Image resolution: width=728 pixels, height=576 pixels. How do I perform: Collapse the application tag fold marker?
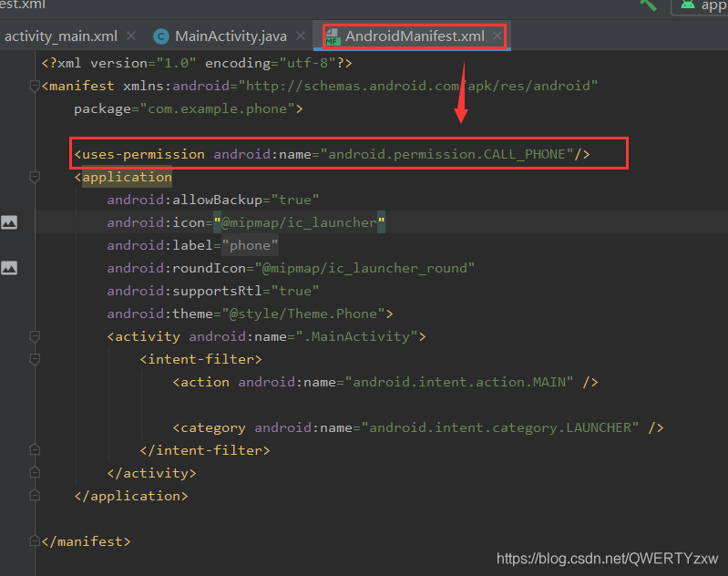pyautogui.click(x=35, y=177)
